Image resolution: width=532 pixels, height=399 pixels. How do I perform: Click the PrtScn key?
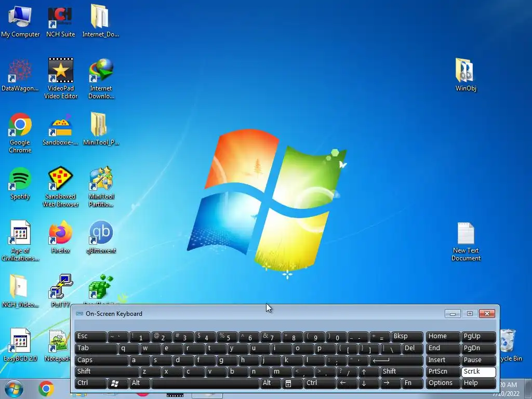coord(443,371)
